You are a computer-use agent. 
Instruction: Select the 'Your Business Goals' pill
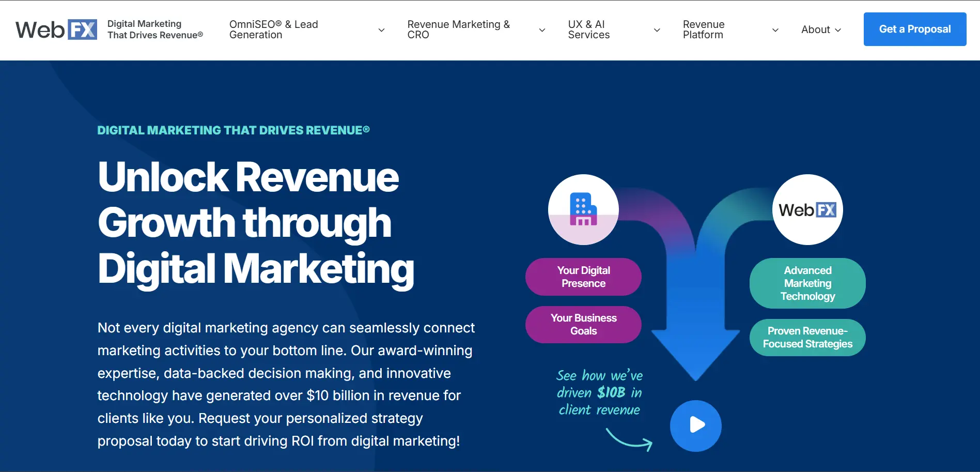click(x=583, y=325)
